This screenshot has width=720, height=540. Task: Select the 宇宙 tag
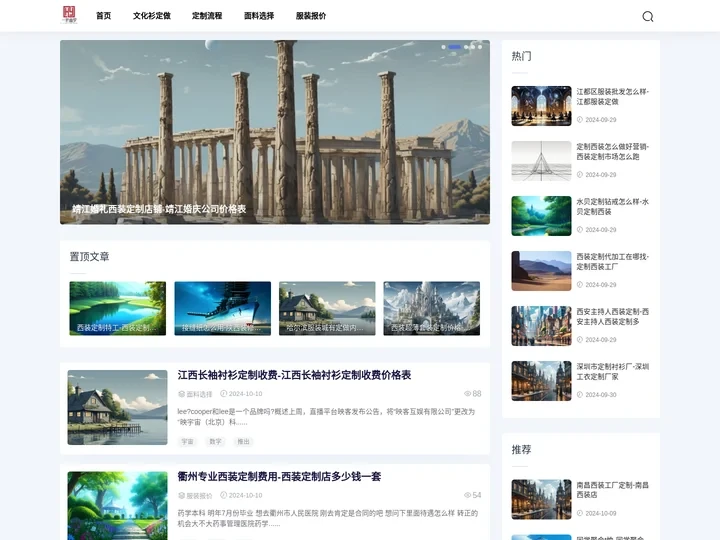[187, 441]
